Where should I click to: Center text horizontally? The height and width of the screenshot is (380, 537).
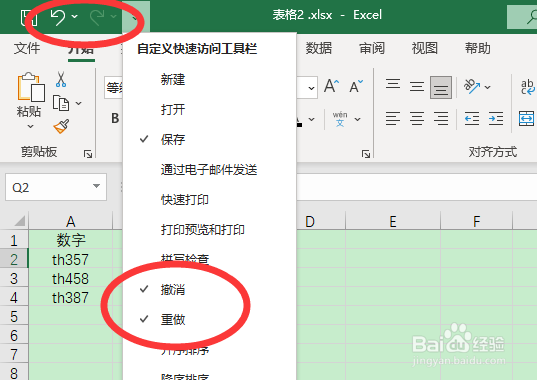pyautogui.click(x=417, y=119)
